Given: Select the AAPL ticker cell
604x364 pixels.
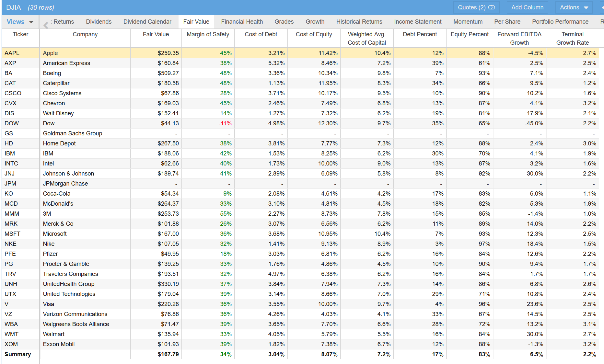Looking at the screenshot, I should [x=12, y=53].
